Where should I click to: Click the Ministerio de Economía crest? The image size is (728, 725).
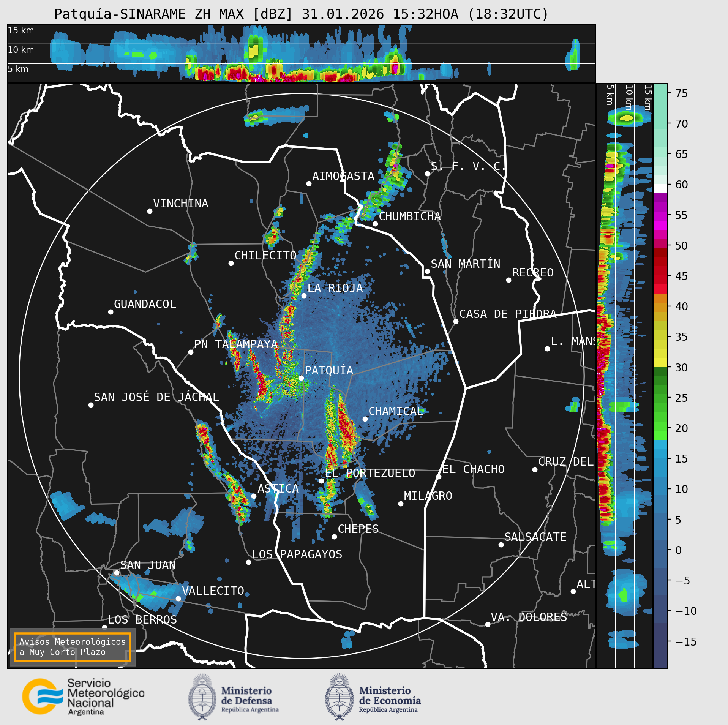click(x=340, y=697)
